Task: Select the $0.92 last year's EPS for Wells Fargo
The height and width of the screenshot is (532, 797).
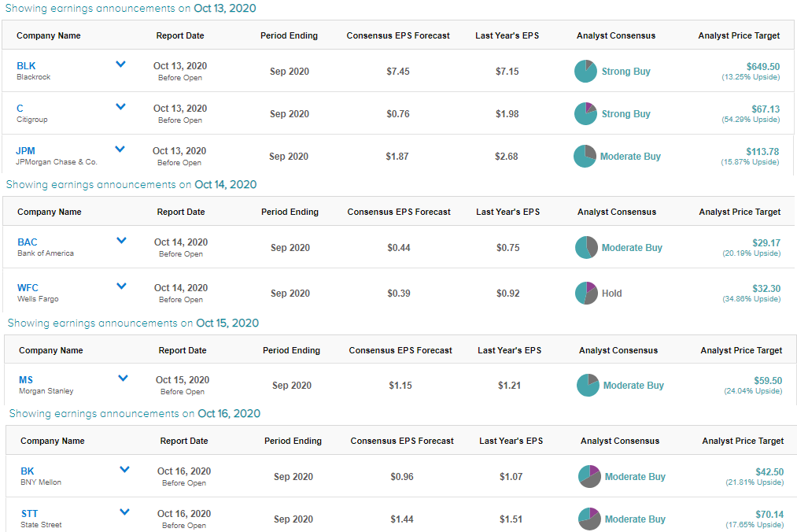Action: [x=508, y=293]
